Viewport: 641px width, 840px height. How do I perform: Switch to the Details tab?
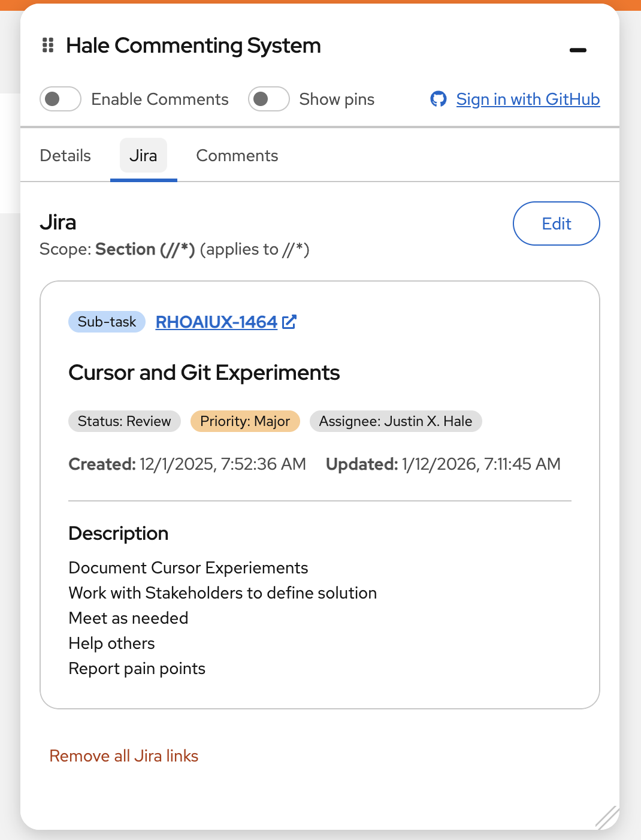point(65,156)
